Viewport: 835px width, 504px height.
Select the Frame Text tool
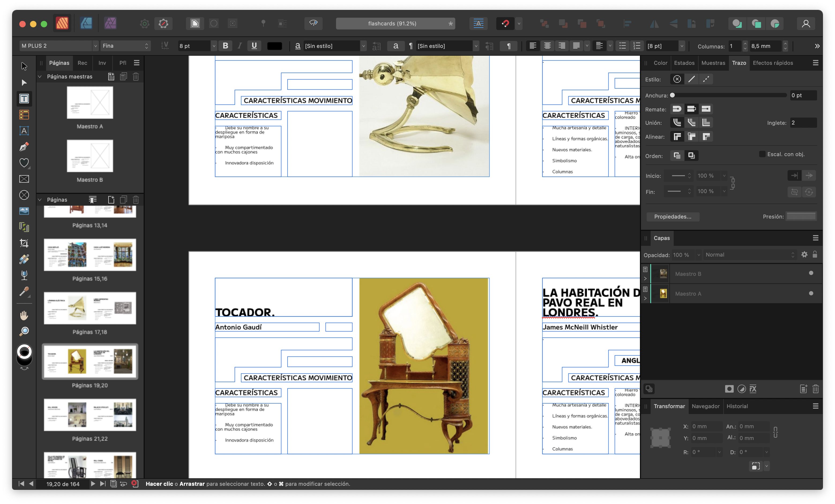click(x=24, y=99)
